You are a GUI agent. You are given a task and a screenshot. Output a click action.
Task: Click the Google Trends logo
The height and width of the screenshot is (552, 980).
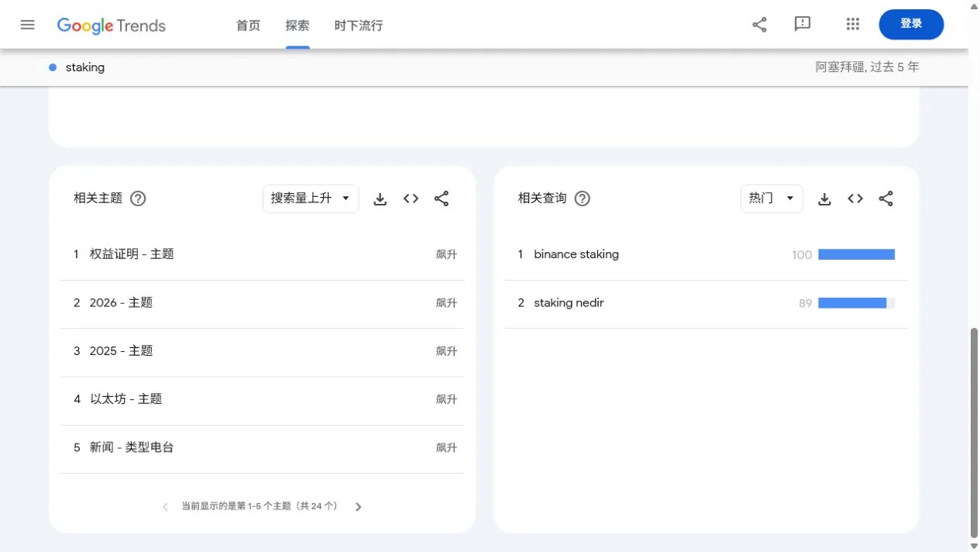pyautogui.click(x=112, y=26)
